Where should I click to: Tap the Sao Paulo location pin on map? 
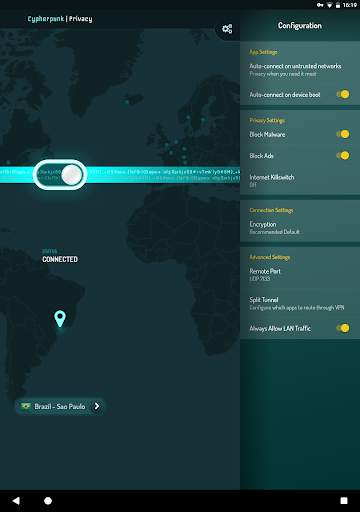(60, 319)
